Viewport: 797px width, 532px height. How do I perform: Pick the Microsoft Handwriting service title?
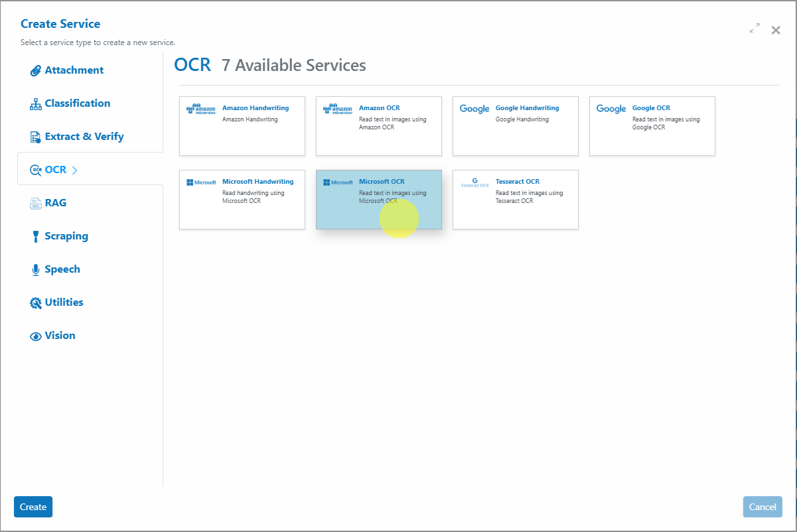pyautogui.click(x=258, y=182)
